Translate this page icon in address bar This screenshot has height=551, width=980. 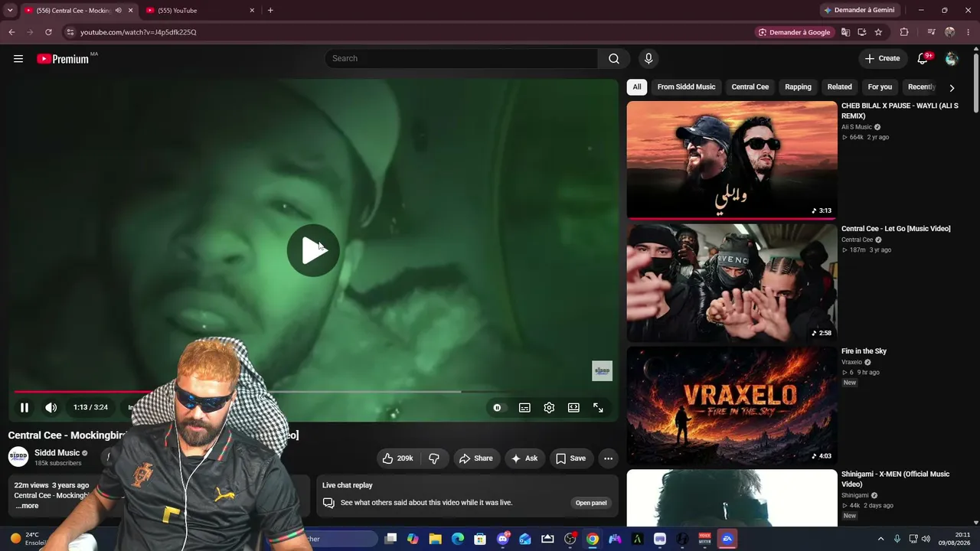pos(845,32)
